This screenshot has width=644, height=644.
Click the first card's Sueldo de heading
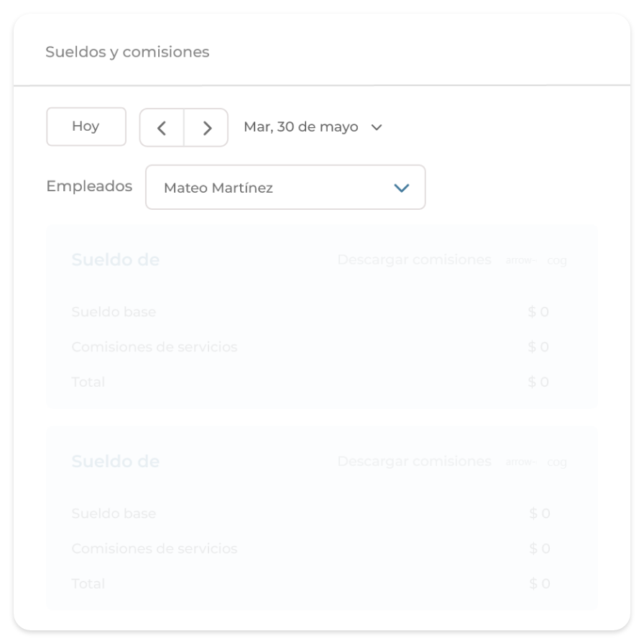coord(116,259)
